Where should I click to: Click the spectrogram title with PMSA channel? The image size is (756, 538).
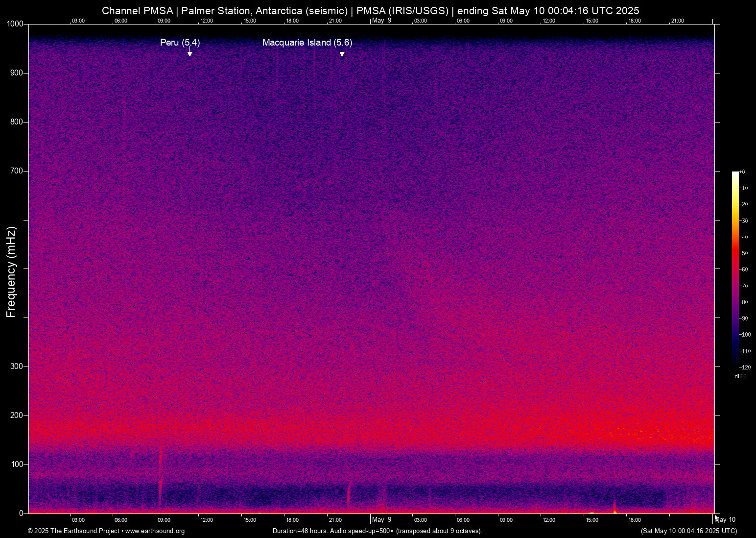click(x=370, y=11)
